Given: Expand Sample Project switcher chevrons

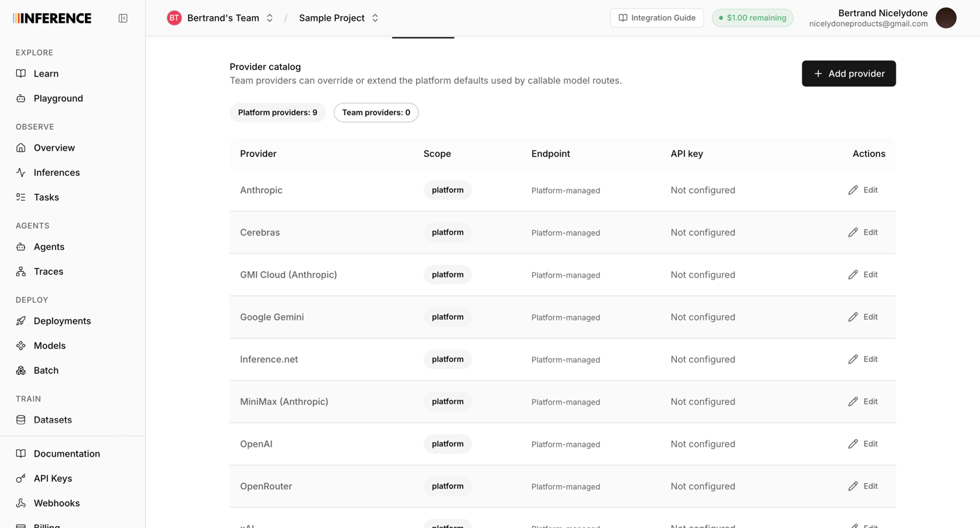Looking at the screenshot, I should (x=375, y=18).
